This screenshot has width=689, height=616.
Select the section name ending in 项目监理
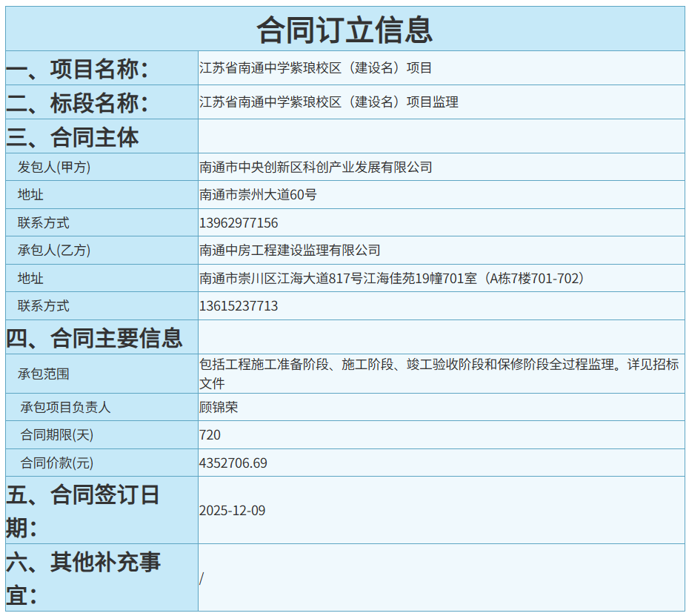(329, 102)
